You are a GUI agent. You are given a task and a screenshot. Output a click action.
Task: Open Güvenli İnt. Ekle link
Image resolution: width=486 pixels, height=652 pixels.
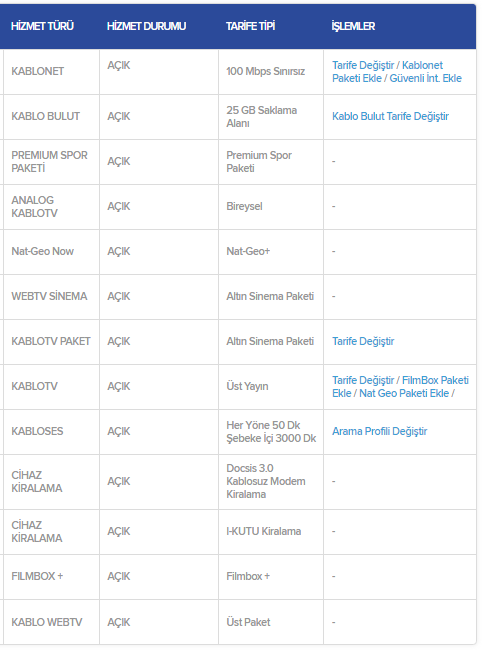coord(425,78)
